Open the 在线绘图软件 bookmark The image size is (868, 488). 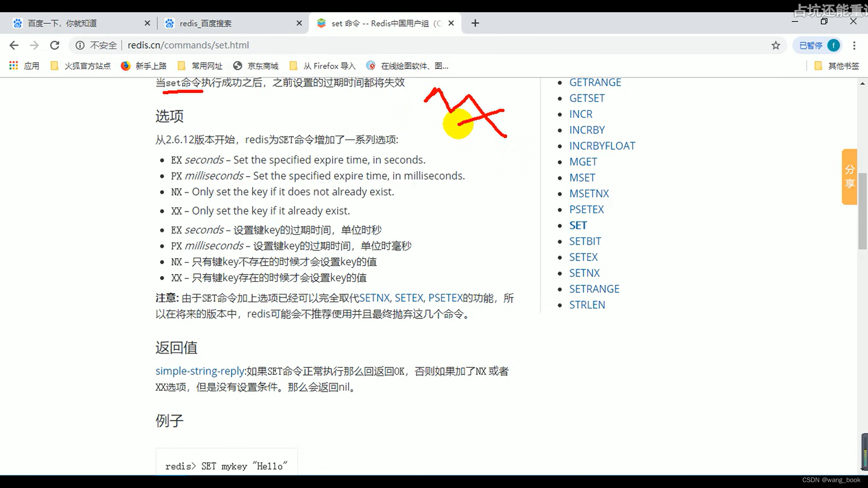pos(407,66)
